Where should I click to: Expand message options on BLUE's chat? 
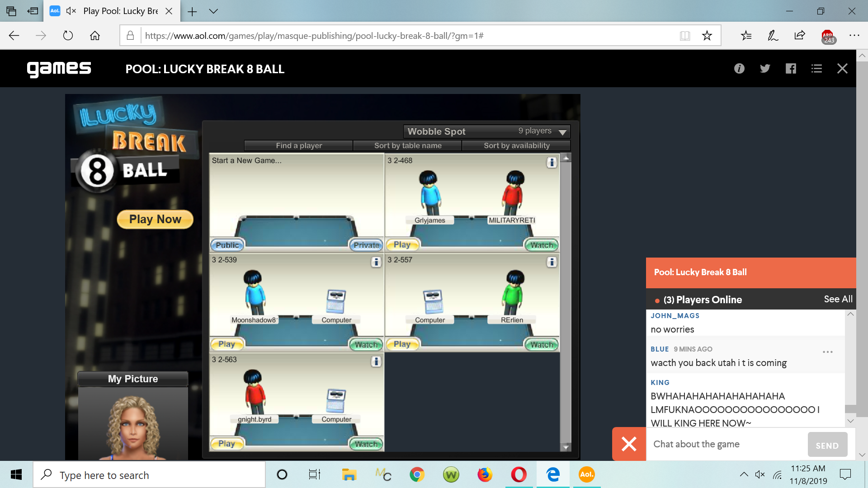(827, 352)
